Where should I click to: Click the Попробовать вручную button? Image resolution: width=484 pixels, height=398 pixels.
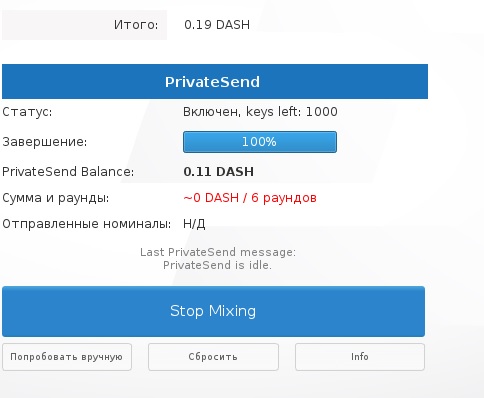click(67, 357)
